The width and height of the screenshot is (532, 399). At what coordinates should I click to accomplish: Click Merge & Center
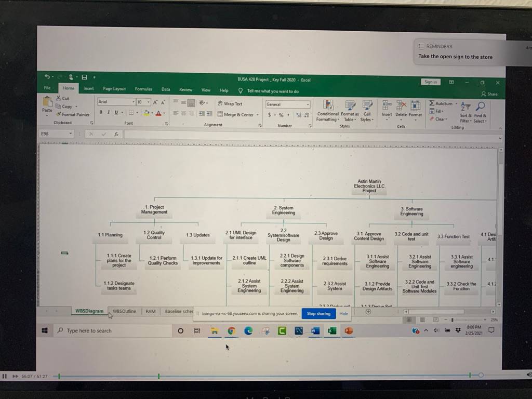click(x=235, y=115)
